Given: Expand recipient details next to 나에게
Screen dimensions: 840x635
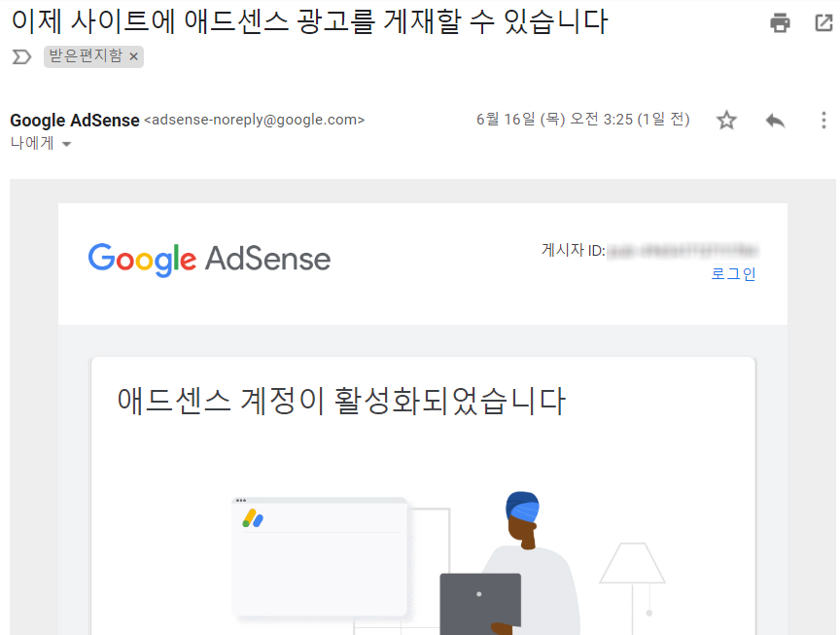Looking at the screenshot, I should tap(66, 144).
